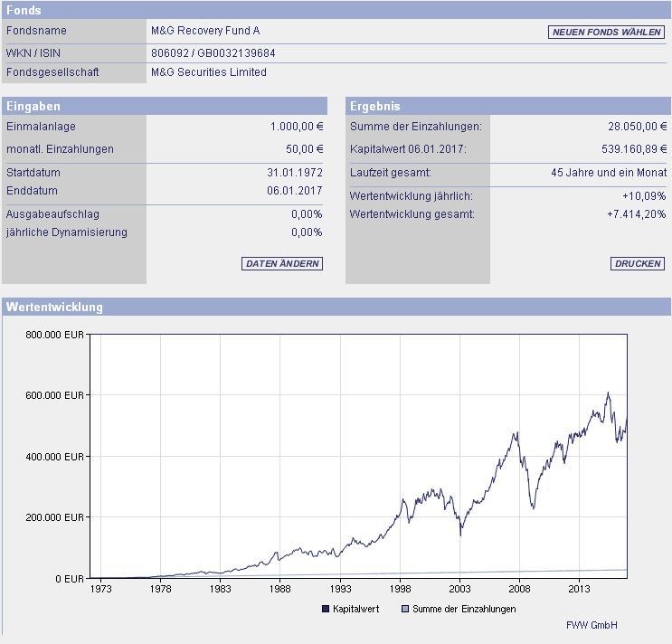Click the jährliche Dynamisierung 0,00% value

coord(307,232)
